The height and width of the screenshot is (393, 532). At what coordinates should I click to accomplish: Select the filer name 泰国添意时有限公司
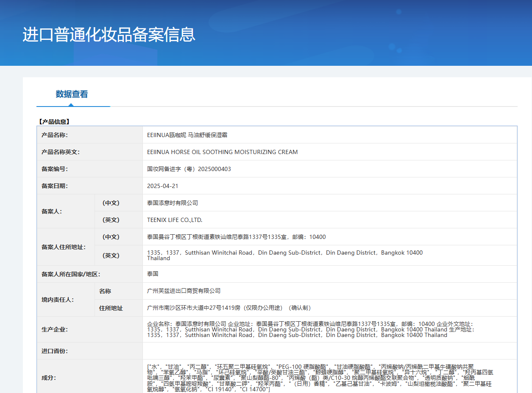(x=173, y=203)
